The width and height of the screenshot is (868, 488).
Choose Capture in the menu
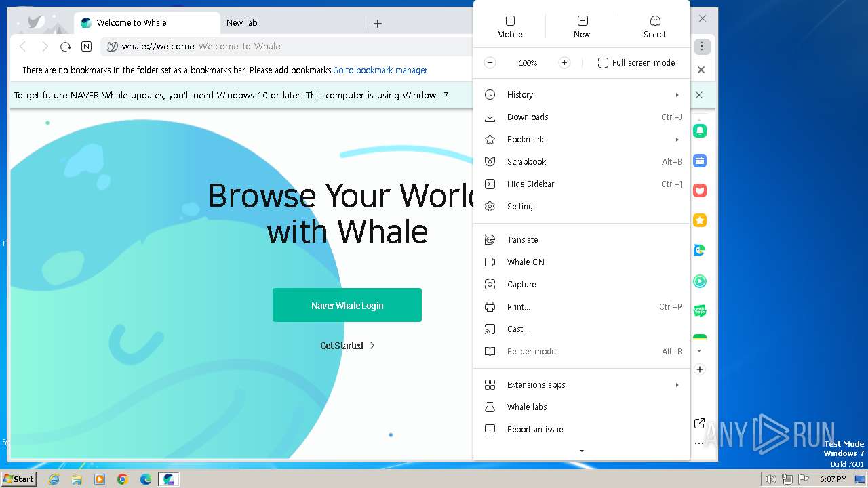pos(582,285)
